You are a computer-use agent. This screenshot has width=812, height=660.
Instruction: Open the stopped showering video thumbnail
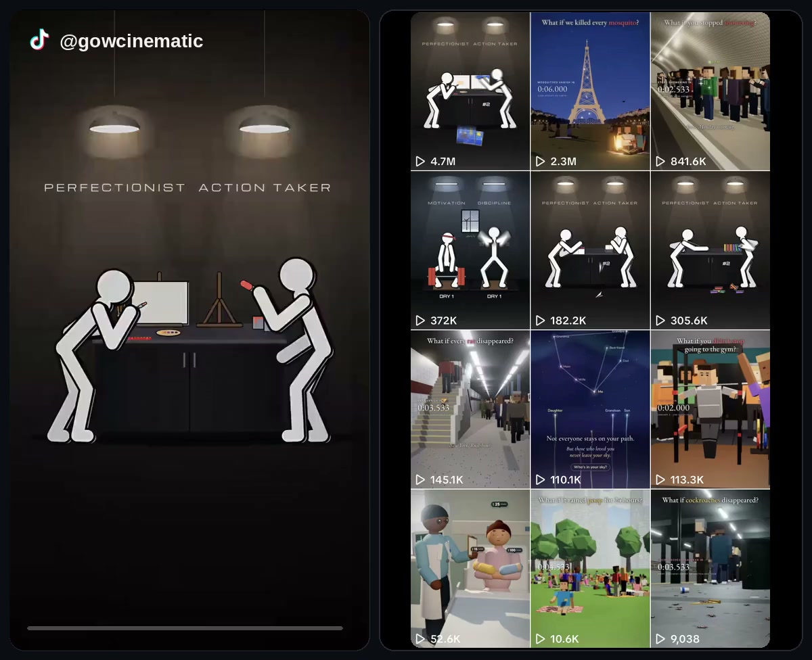[x=710, y=91]
